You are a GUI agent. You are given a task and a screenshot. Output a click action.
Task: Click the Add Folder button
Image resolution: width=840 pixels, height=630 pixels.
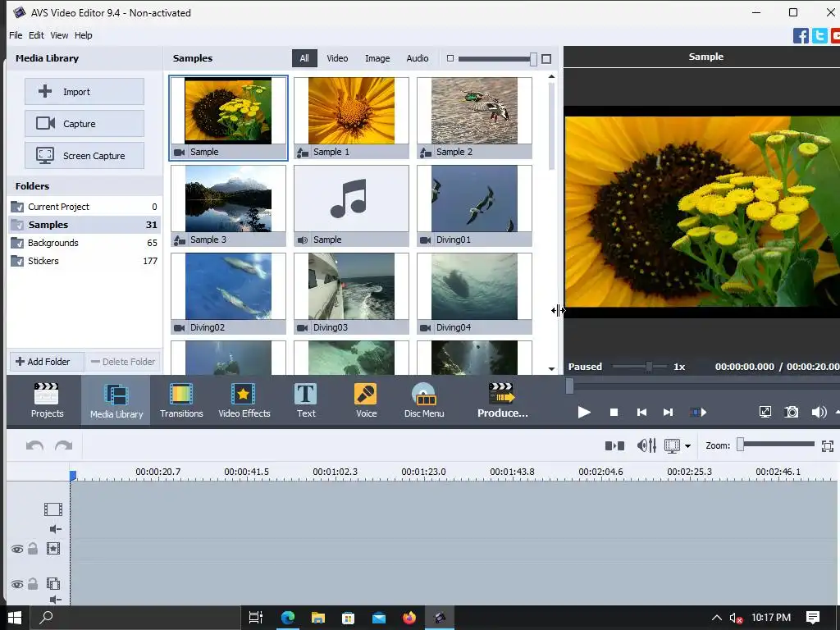pyautogui.click(x=47, y=362)
